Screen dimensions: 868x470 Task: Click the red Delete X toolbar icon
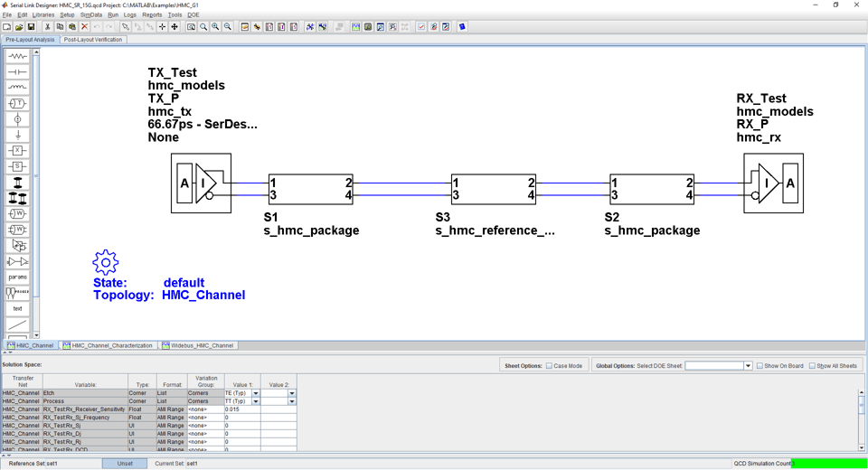point(84,27)
